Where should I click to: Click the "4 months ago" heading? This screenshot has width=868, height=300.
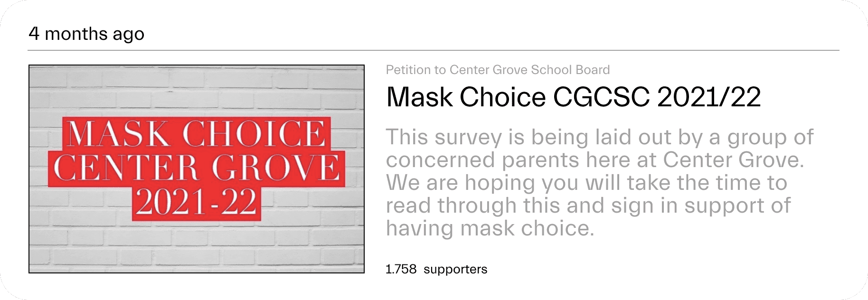[86, 34]
